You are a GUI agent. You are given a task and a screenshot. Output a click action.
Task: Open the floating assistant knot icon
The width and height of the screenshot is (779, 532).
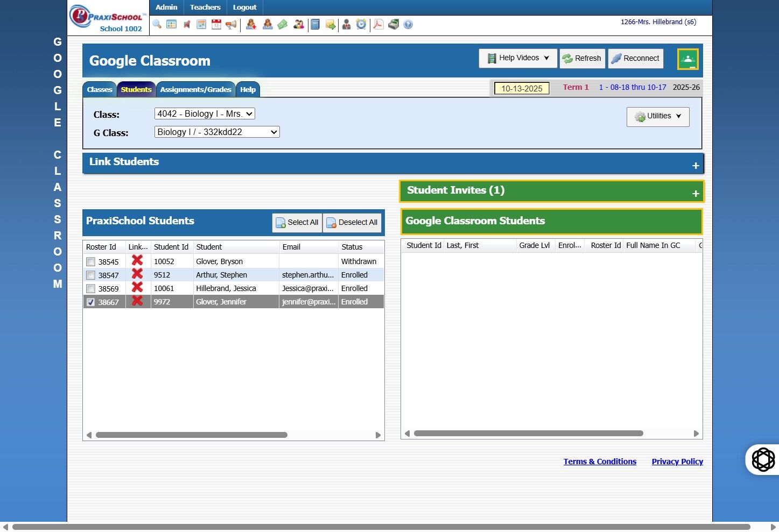(x=763, y=459)
